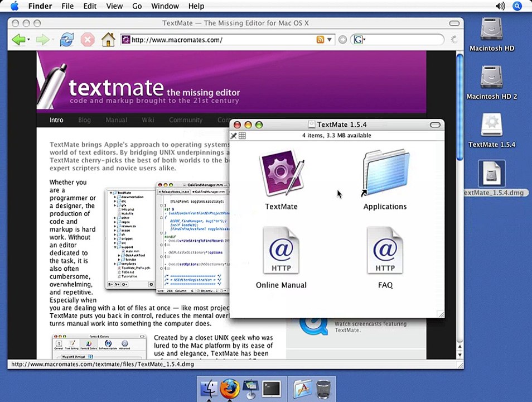The width and height of the screenshot is (532, 402).
Task: Go to the Firefox home page
Action: 108,40
